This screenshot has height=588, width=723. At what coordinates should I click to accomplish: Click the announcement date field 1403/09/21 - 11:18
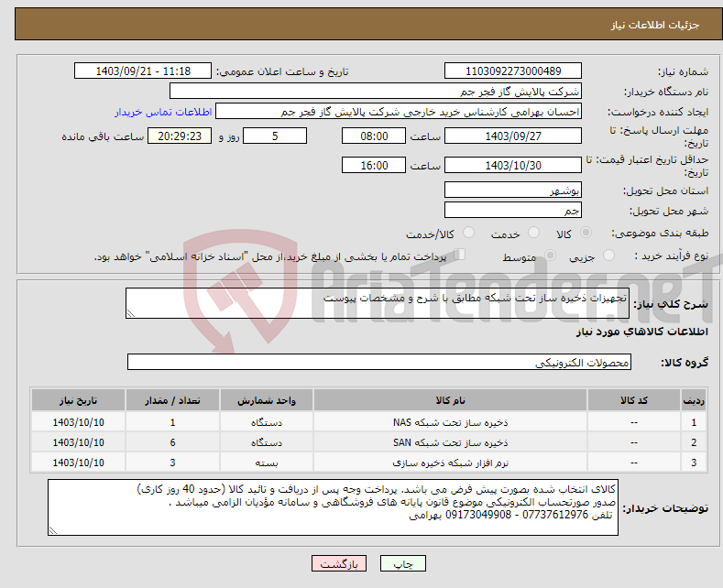click(142, 71)
